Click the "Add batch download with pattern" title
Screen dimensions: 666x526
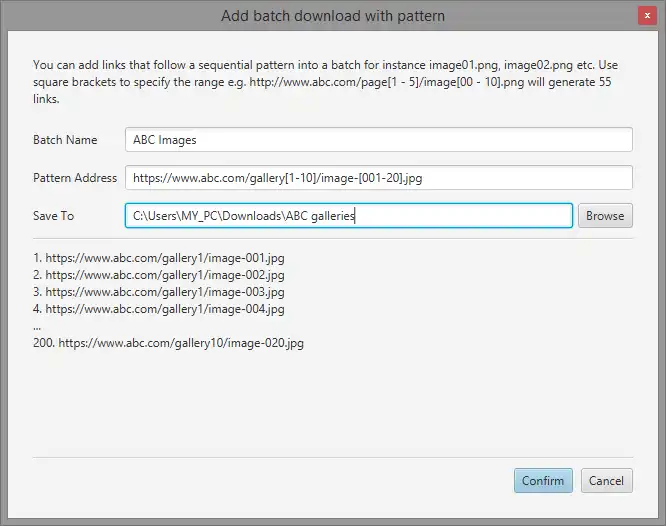tap(332, 16)
